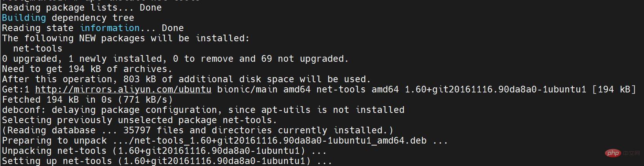Click the 'Fetched 194 kB in 0s' line
This screenshot has width=644, height=166.
tap(87, 100)
